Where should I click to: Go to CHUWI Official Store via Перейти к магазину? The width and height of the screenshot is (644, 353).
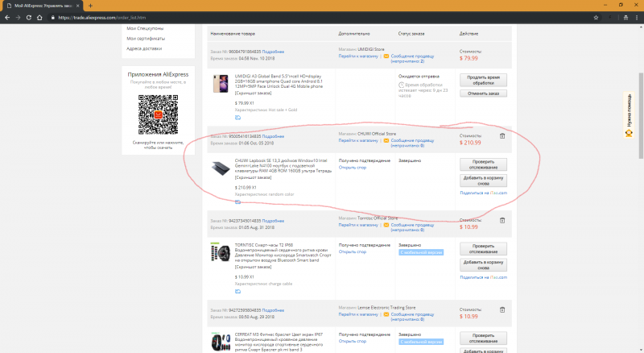(x=358, y=141)
